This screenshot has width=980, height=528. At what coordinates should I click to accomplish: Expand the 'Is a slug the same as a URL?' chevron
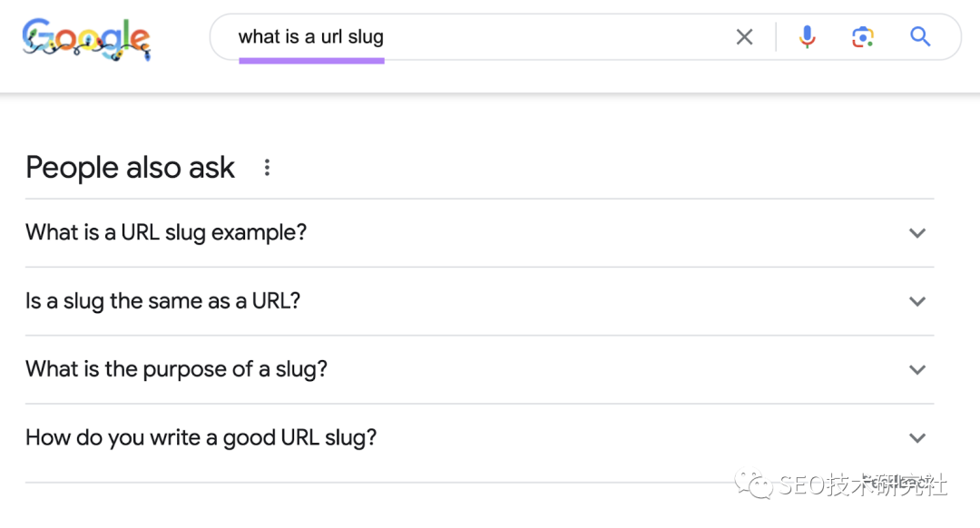click(x=917, y=301)
